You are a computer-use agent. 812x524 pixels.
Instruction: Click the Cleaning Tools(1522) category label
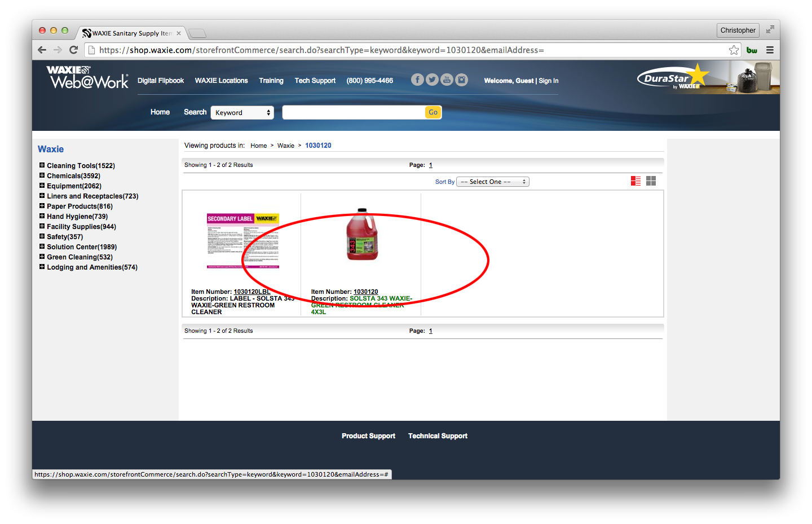(81, 166)
